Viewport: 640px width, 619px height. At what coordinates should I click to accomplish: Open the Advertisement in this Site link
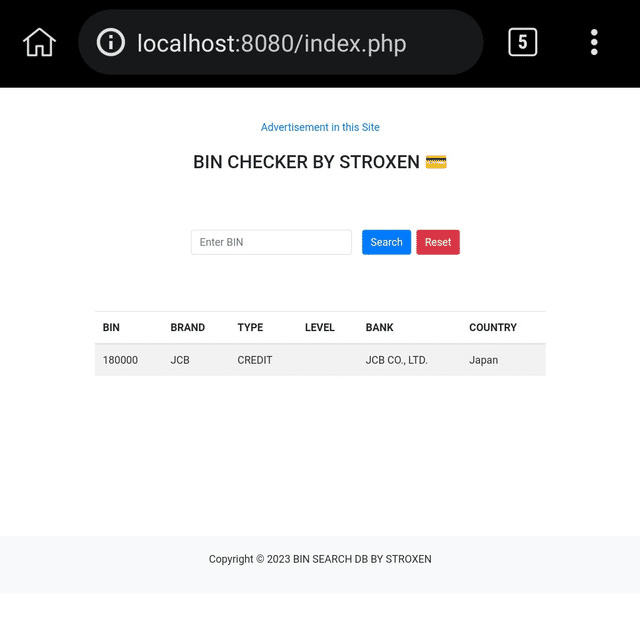click(x=320, y=127)
